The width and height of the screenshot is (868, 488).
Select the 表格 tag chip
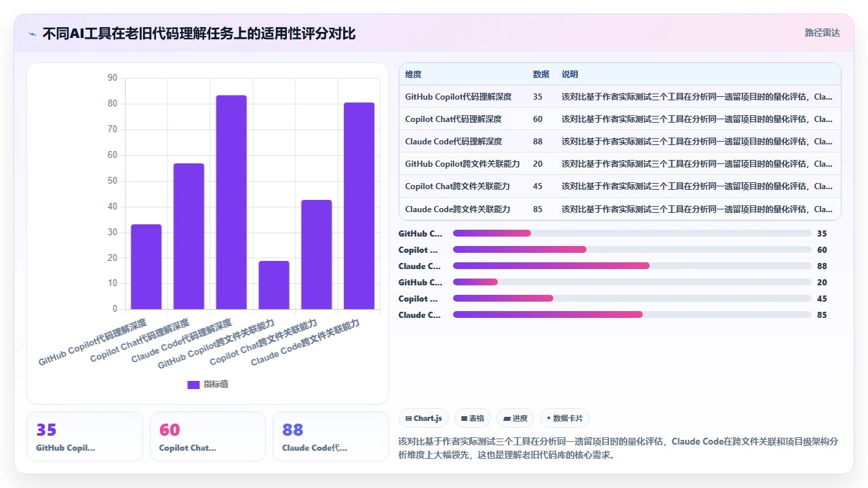point(473,418)
